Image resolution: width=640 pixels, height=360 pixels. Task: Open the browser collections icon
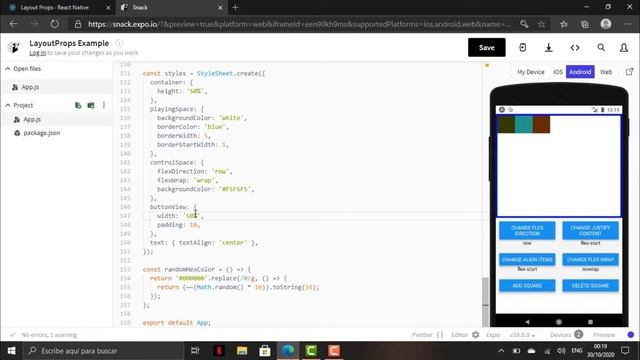[x=584, y=24]
